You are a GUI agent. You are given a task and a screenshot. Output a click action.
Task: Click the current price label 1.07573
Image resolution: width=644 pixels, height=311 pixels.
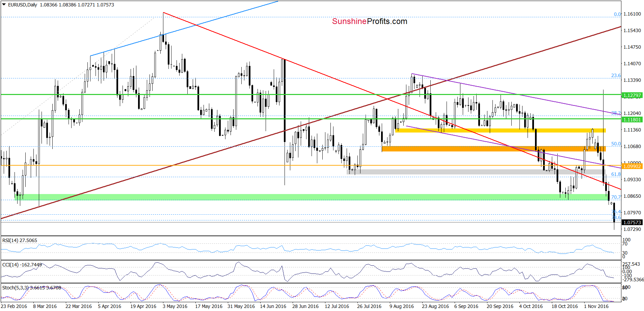(632, 222)
